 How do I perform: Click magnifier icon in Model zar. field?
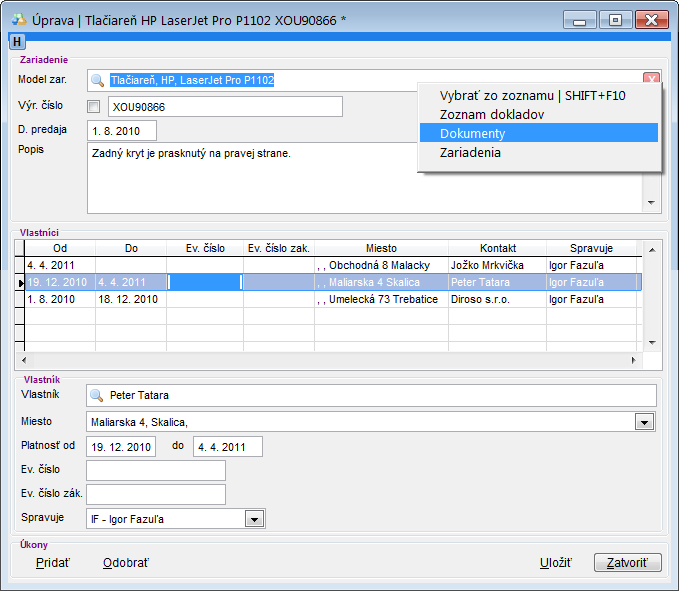point(97,80)
